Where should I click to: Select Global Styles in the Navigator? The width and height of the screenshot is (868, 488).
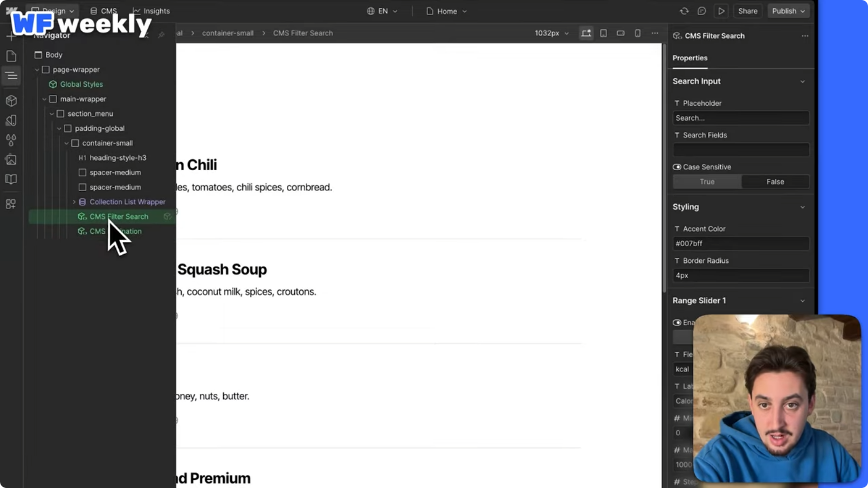coord(81,84)
